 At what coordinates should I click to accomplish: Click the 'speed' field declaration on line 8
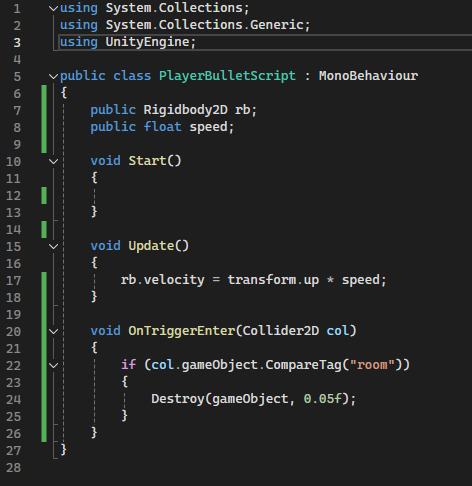click(209, 127)
